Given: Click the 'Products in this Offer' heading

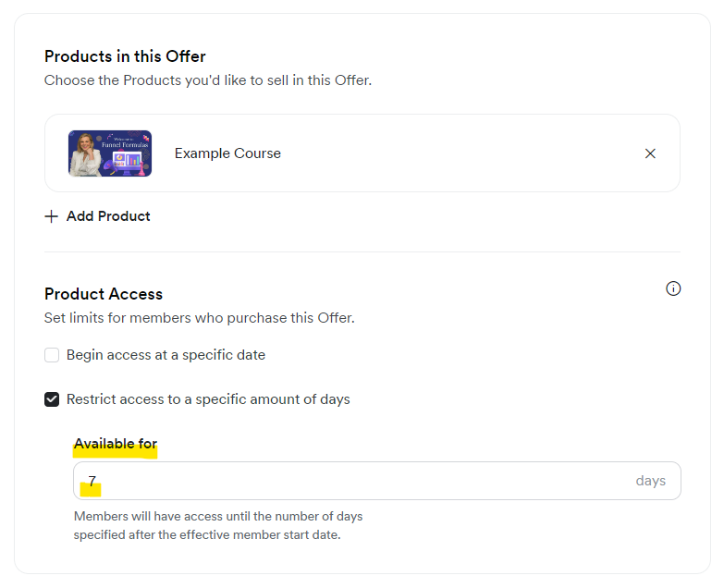Looking at the screenshot, I should pyautogui.click(x=125, y=56).
